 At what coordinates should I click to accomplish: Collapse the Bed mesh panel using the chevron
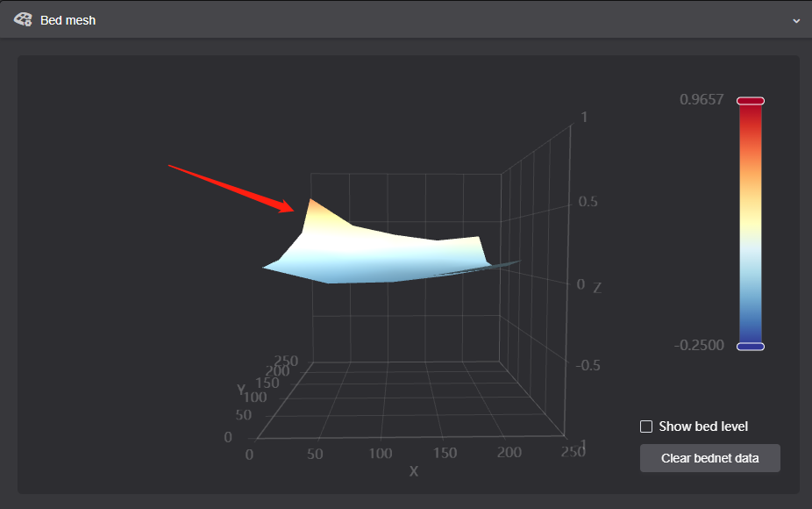tap(797, 19)
